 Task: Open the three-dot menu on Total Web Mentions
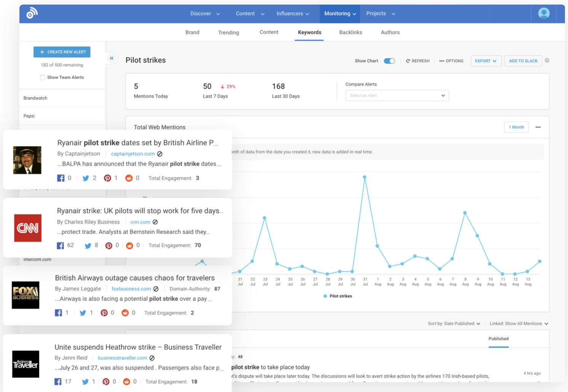(x=538, y=127)
